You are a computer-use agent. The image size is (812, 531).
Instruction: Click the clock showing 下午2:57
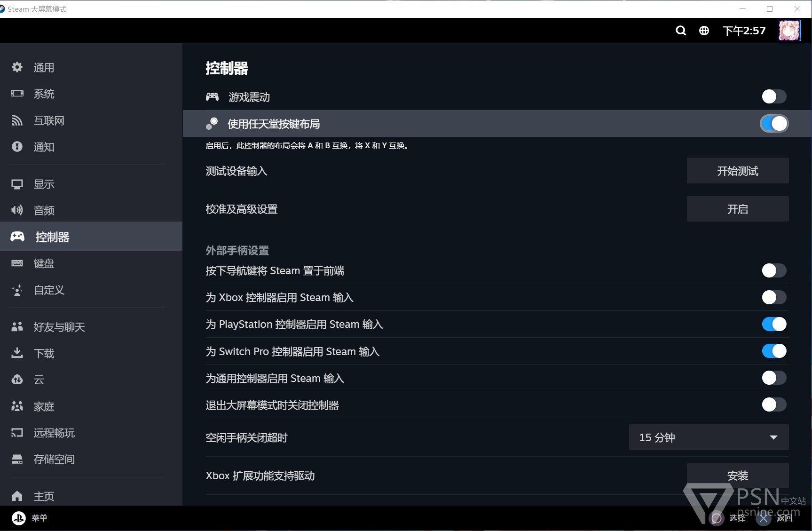744,31
